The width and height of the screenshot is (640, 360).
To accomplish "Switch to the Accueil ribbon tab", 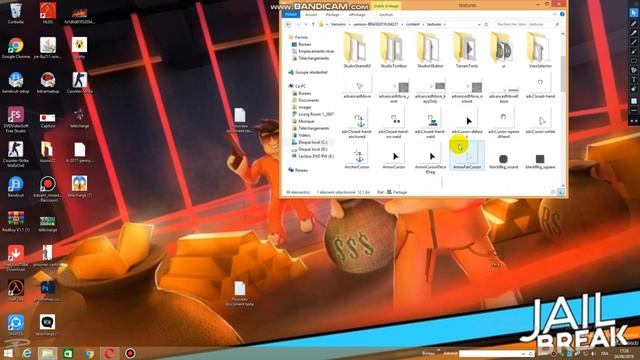I will point(311,15).
